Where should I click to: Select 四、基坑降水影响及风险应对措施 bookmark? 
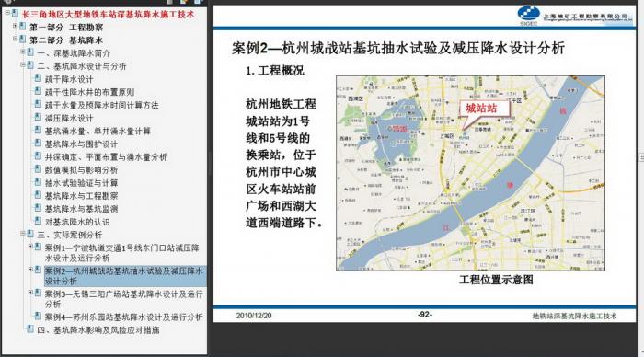98,330
